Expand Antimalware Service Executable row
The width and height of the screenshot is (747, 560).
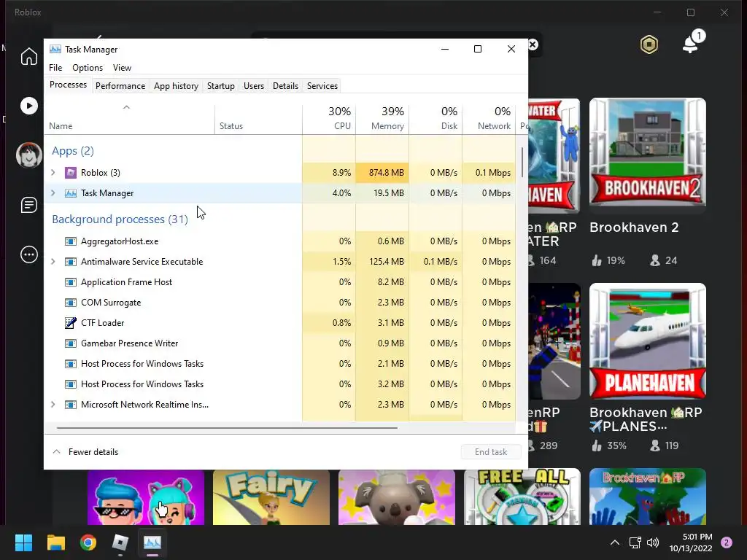pos(53,262)
